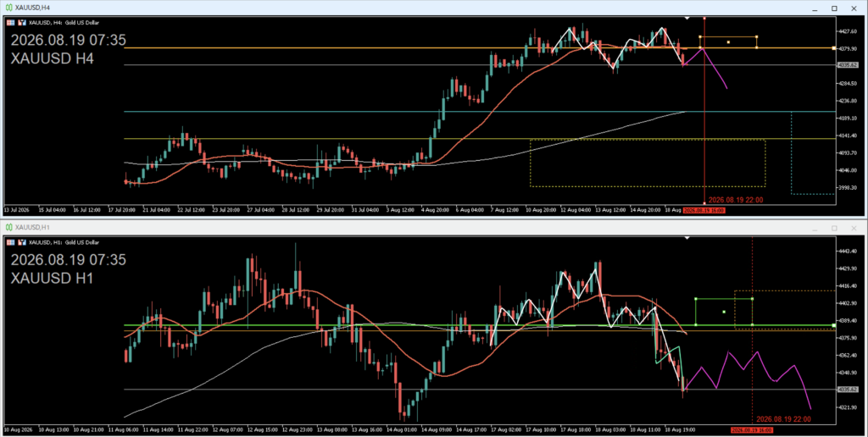Select the orange rectangle's center anchor in H4
This screenshot has height=437, width=868.
click(x=728, y=42)
